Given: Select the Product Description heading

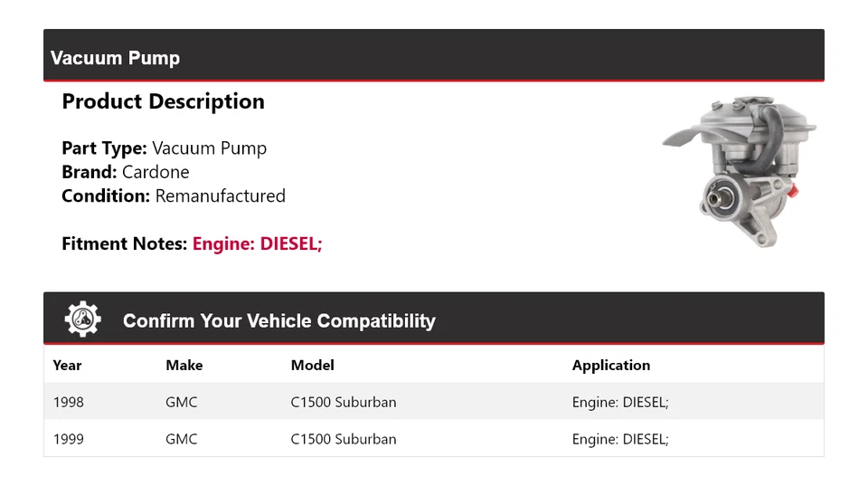Looking at the screenshot, I should pyautogui.click(x=163, y=101).
